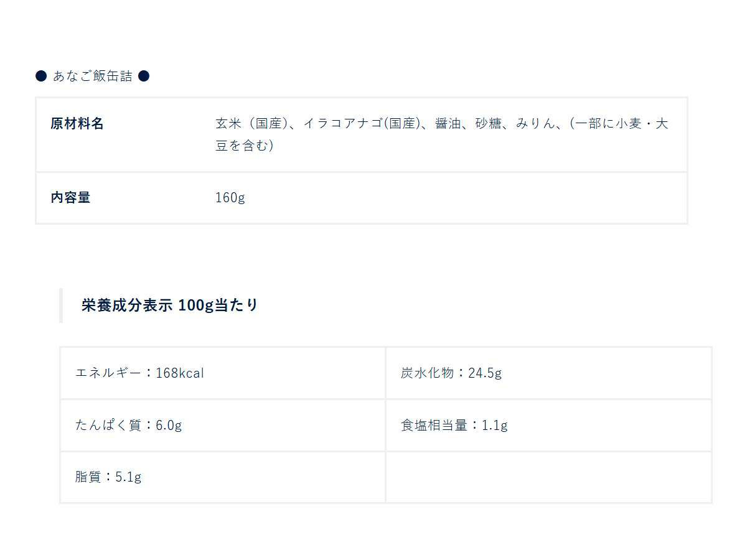Click the 160g content value
The image size is (747, 560).
230,198
